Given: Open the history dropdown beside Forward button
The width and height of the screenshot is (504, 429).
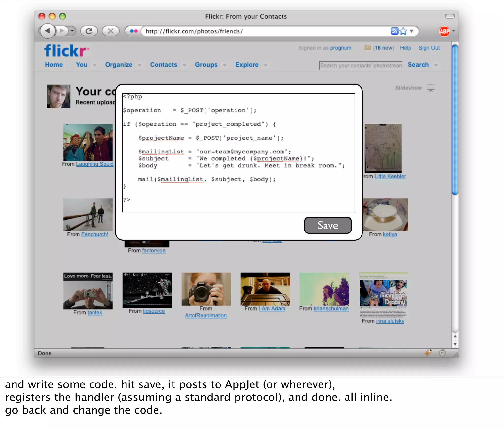Looking at the screenshot, I should pos(72,31).
